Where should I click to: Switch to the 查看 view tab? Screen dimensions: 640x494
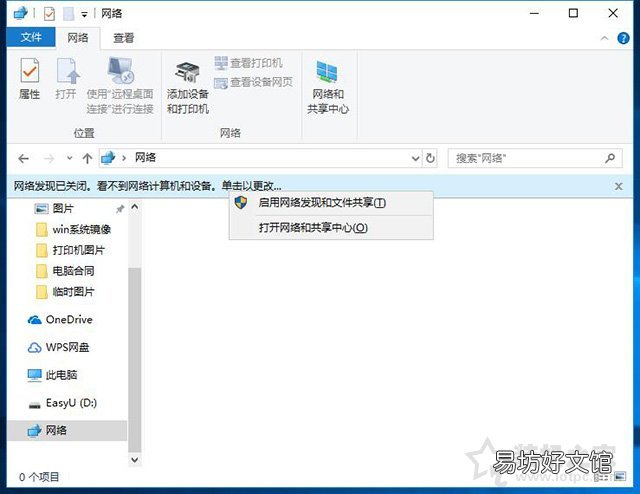click(123, 38)
